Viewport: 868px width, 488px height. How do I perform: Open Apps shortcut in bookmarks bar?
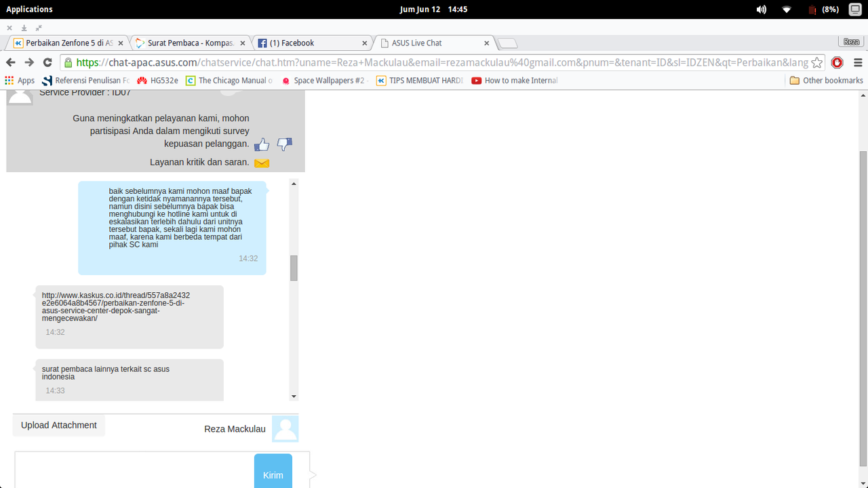20,80
